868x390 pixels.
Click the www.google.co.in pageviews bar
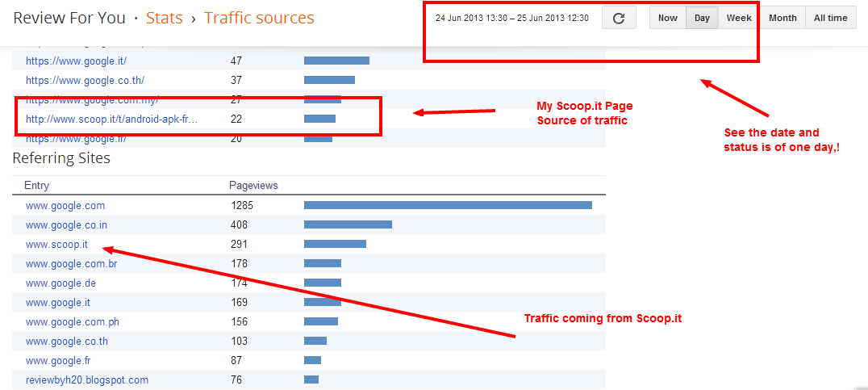click(x=348, y=225)
